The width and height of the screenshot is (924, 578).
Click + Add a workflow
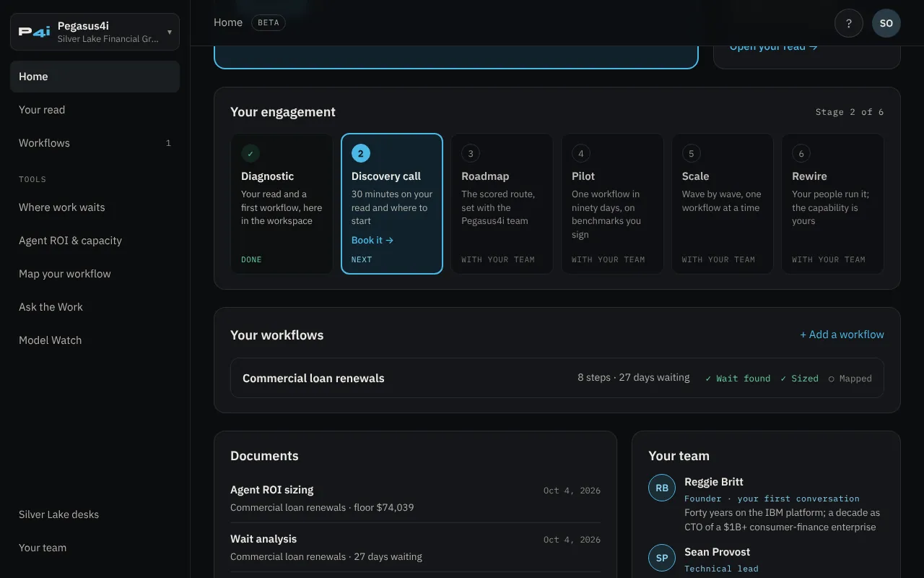click(842, 335)
